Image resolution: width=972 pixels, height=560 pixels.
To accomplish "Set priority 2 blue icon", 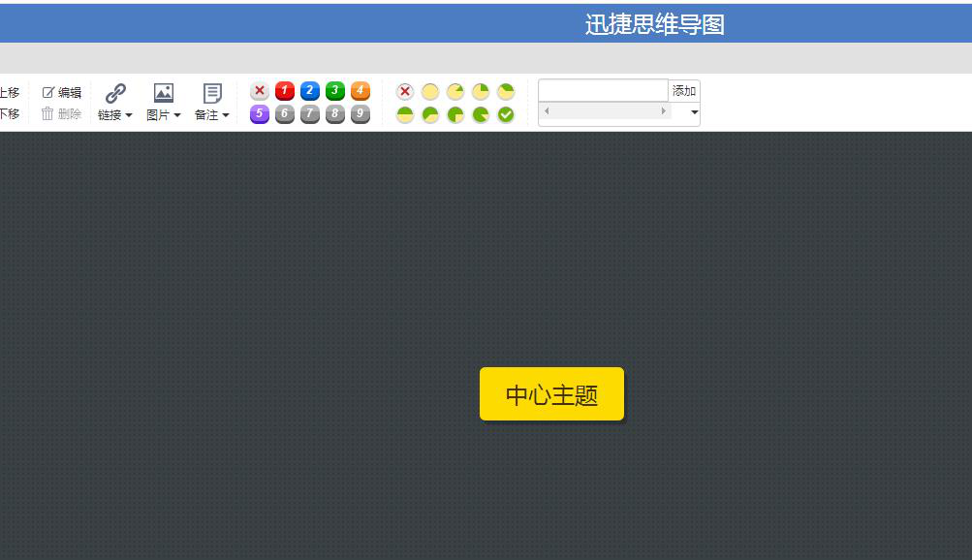I will [310, 91].
